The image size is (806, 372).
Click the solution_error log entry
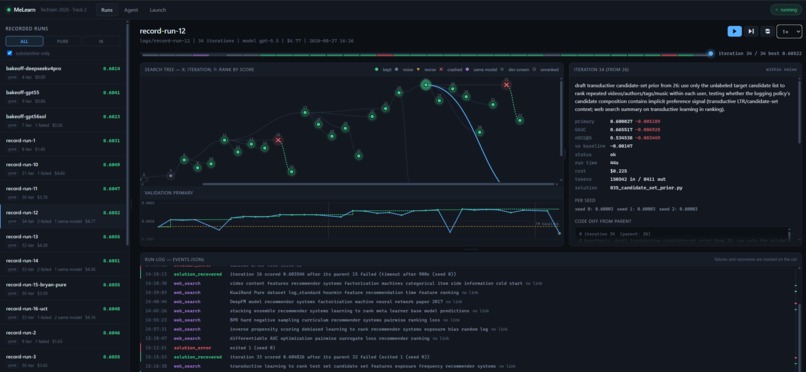pyautogui.click(x=468, y=347)
